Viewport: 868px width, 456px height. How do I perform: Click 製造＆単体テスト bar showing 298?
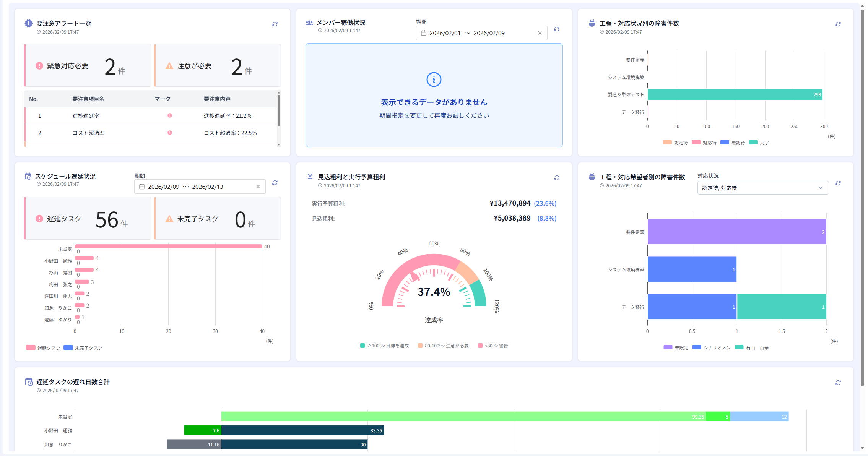734,94
